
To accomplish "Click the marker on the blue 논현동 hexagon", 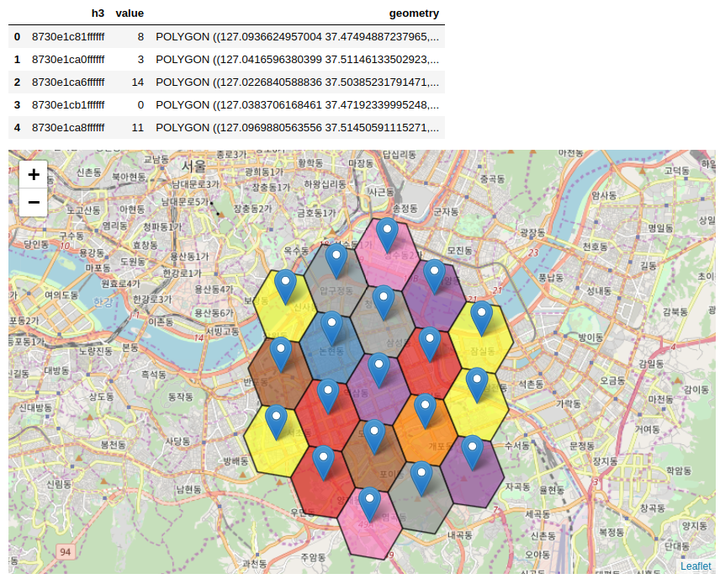I will pos(331,329).
